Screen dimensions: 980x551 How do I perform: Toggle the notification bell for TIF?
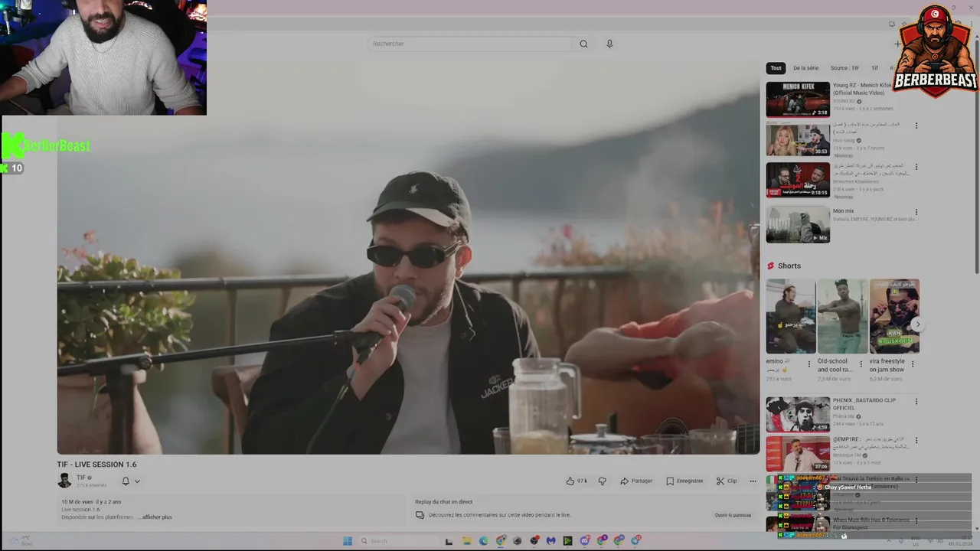(x=126, y=481)
